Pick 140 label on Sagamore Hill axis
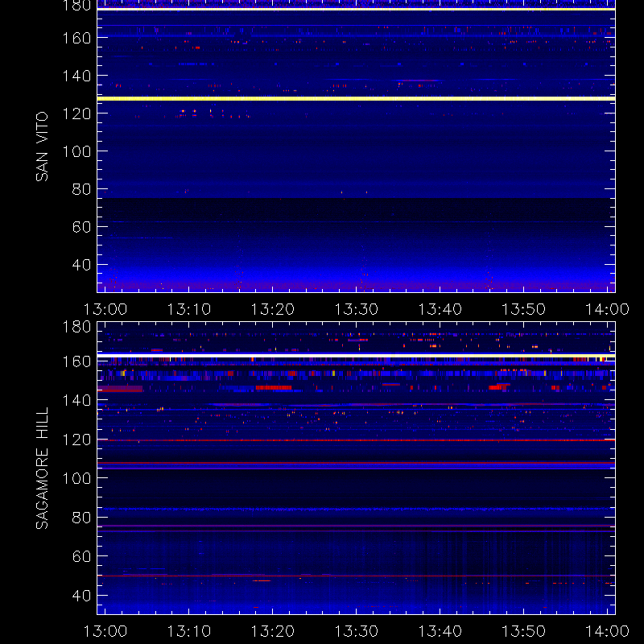The width and height of the screenshot is (644, 644). point(76,400)
